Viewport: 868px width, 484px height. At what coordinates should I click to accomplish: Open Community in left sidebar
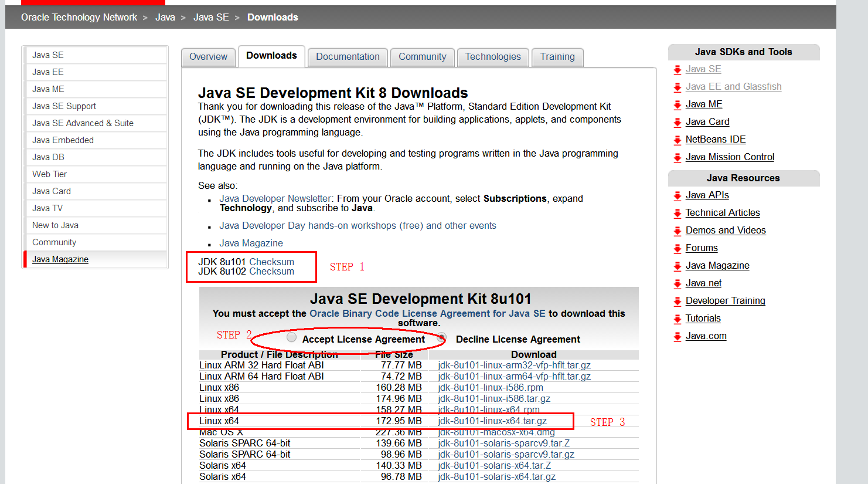[96, 242]
